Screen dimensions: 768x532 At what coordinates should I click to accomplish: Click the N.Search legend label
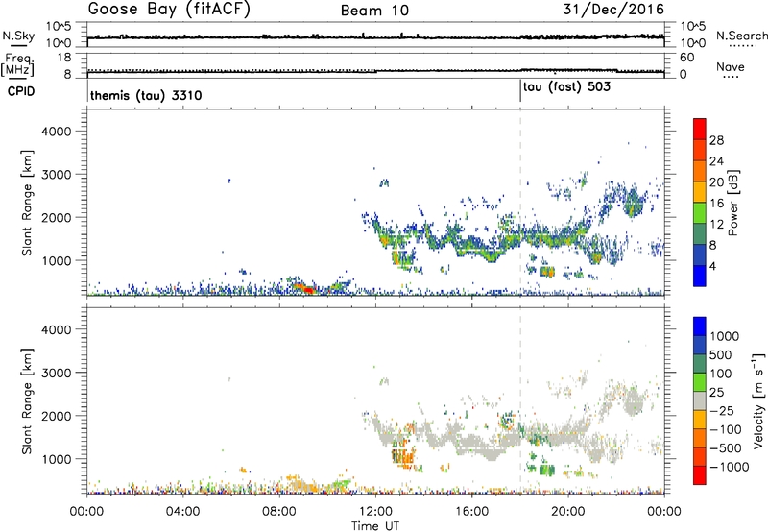tap(741, 36)
